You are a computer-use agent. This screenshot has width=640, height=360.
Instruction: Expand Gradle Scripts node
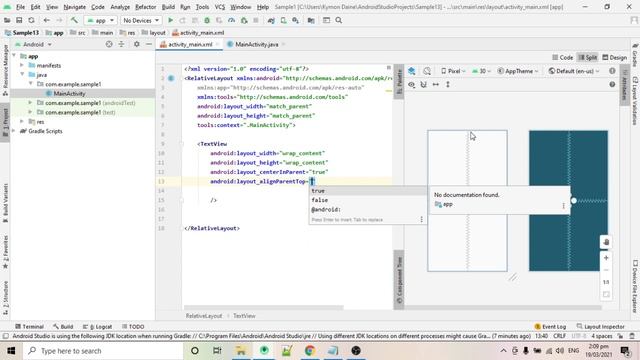click(x=14, y=131)
